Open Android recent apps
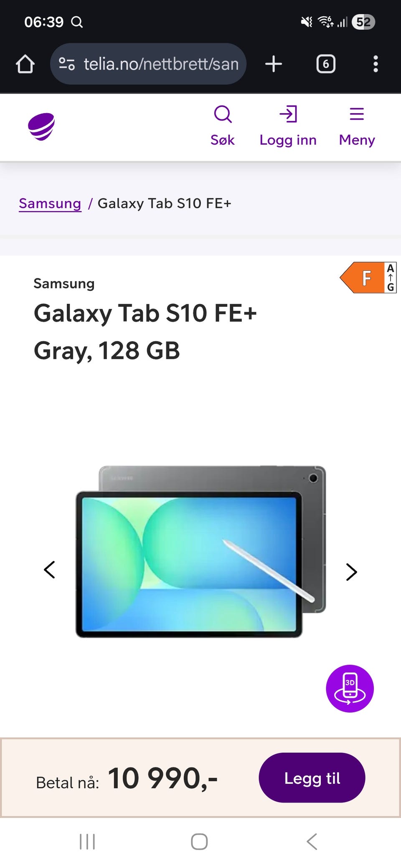The width and height of the screenshot is (401, 868). (x=87, y=842)
